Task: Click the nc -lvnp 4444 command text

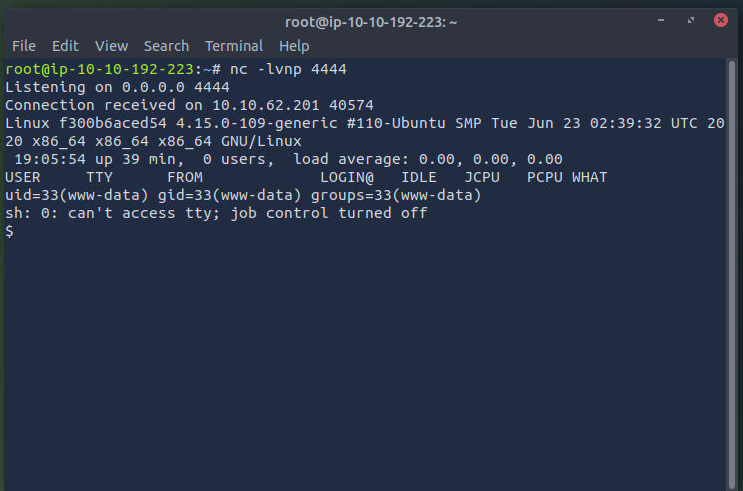Action: coord(288,69)
